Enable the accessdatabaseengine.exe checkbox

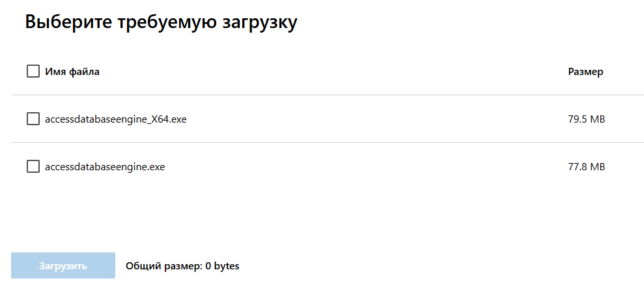33,166
